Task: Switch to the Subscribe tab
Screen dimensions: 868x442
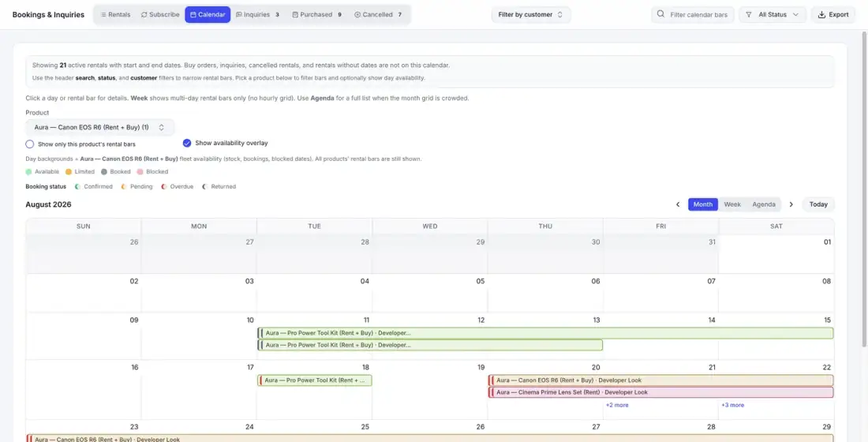Action: 160,15
